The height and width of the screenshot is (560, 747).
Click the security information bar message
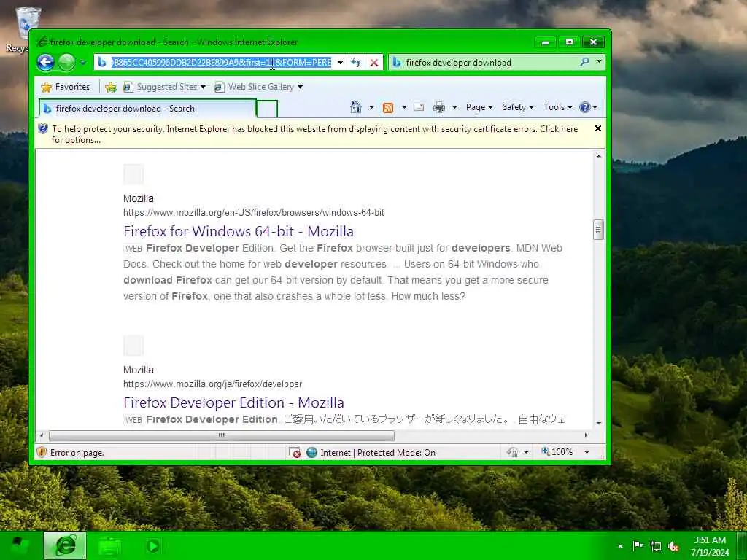[x=314, y=134]
